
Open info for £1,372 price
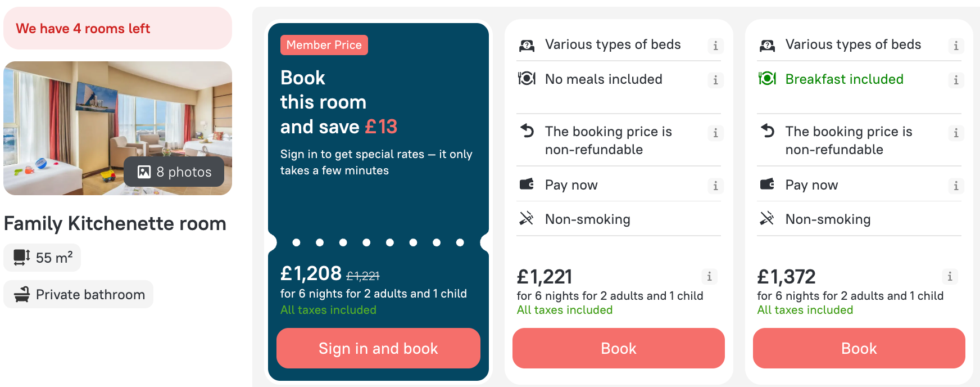pyautogui.click(x=950, y=276)
